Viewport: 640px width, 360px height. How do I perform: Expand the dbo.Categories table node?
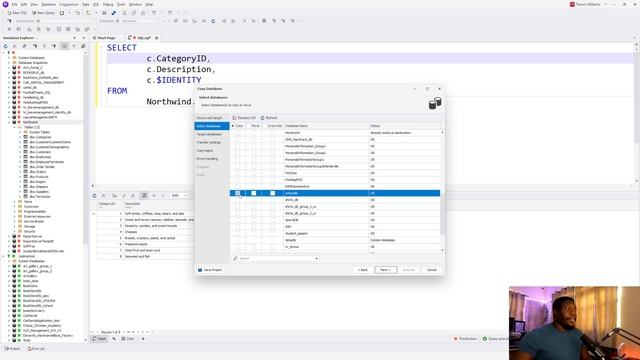pyautogui.click(x=20, y=137)
